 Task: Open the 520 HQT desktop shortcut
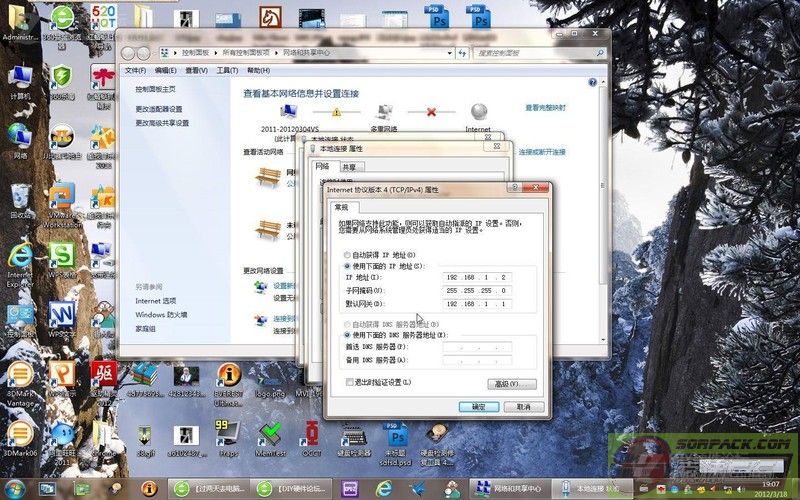tap(104, 26)
